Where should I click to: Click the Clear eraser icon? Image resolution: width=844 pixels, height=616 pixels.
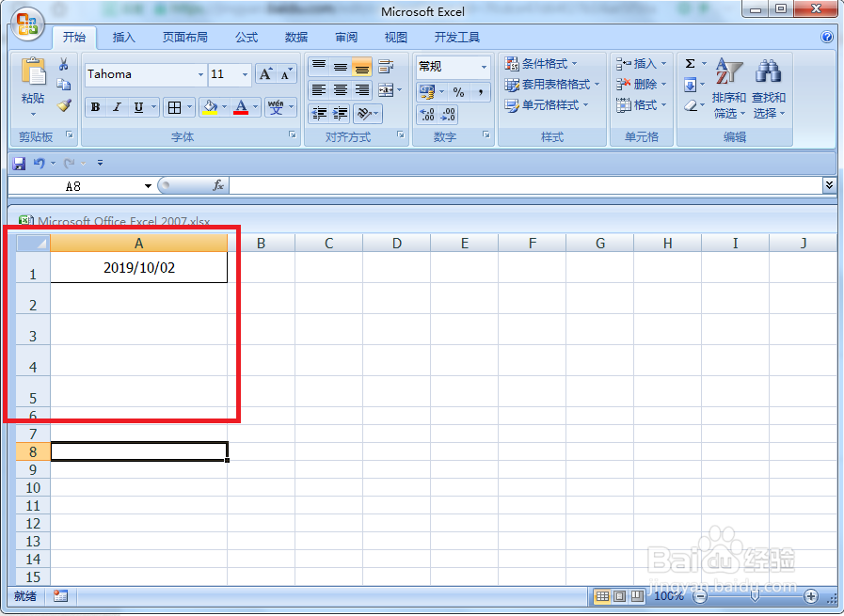coord(691,105)
